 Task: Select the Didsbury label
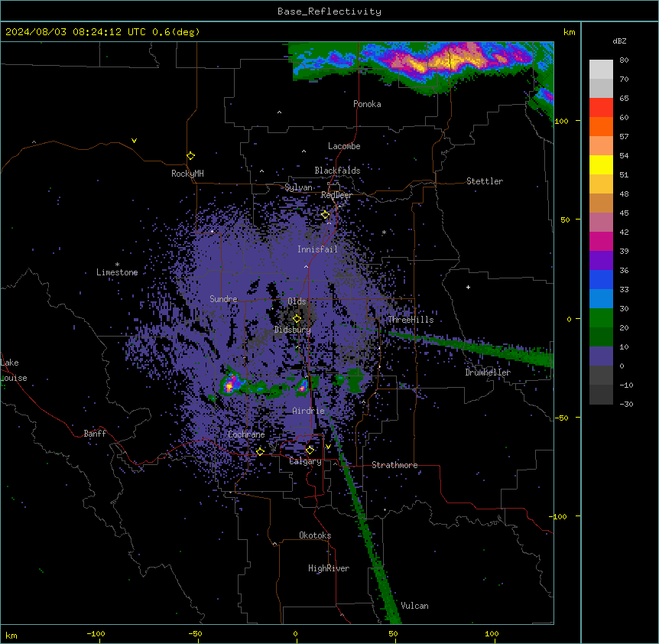tap(293, 330)
